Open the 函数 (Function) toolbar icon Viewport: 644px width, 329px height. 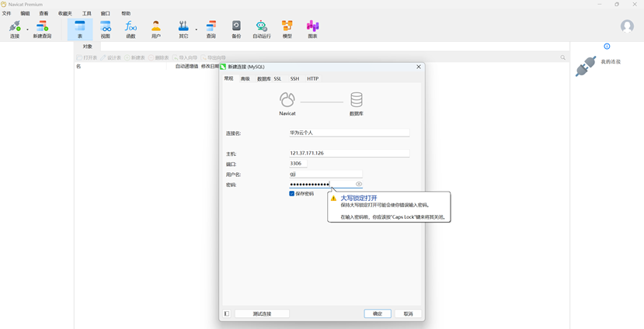point(131,29)
